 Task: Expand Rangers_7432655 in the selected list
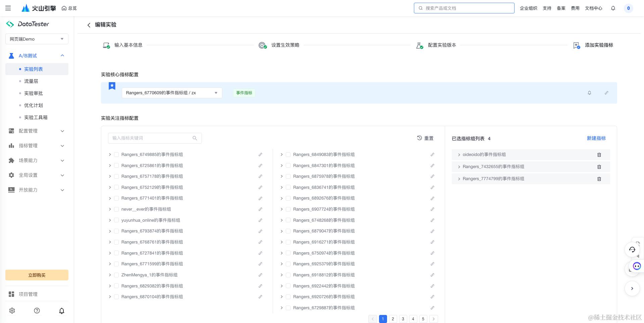click(459, 167)
